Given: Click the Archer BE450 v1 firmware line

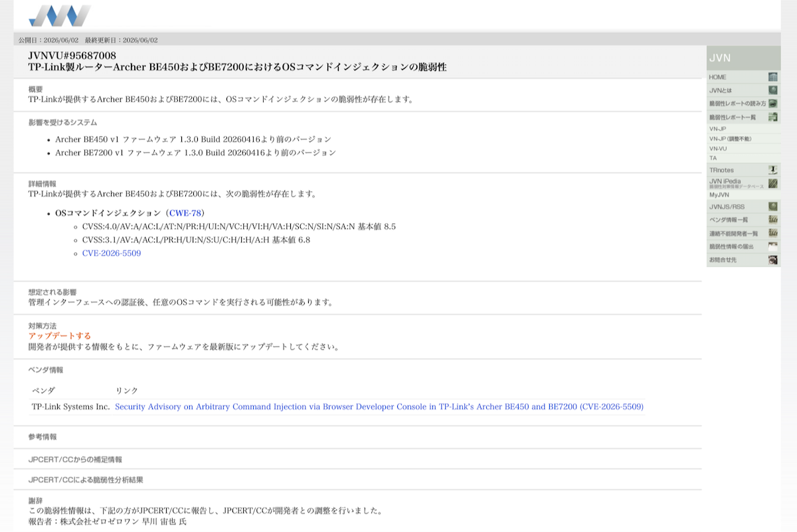Looking at the screenshot, I should click(193, 139).
